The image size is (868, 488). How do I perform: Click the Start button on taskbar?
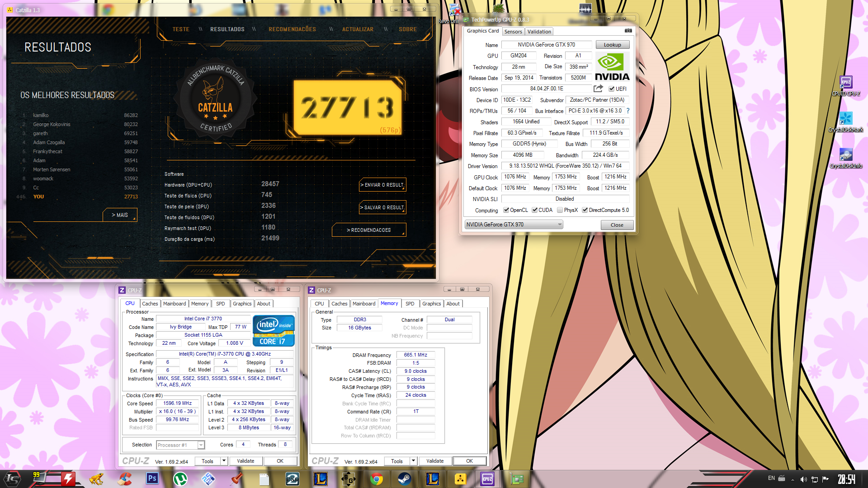point(12,479)
